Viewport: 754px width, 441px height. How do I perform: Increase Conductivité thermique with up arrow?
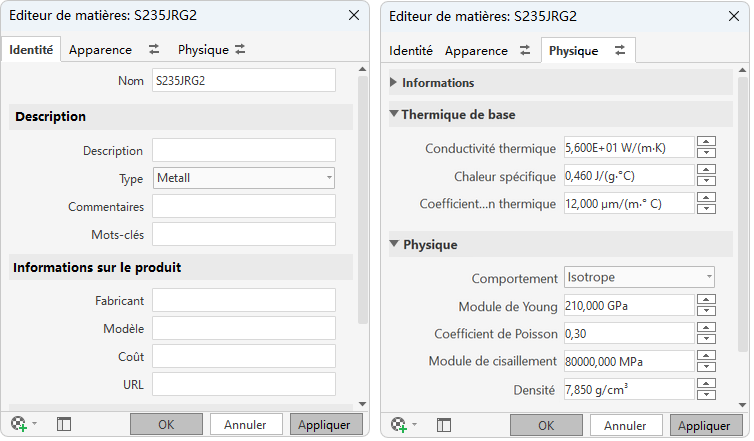[x=706, y=141]
